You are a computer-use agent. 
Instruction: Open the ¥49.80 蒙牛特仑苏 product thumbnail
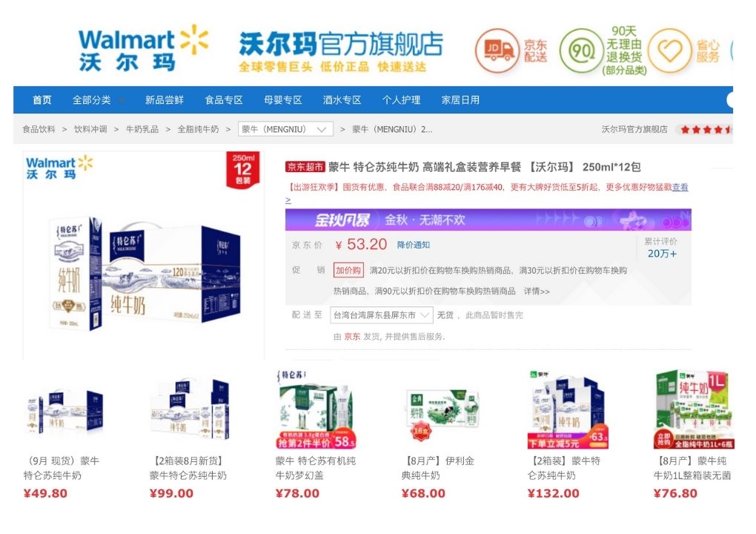64,418
